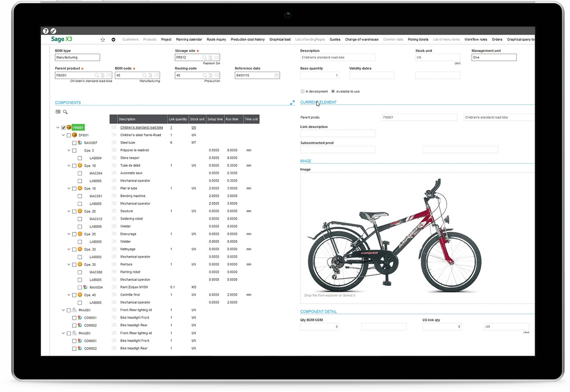The width and height of the screenshot is (570, 392).
Task: Click the gear icon for Ope. 20
Action: point(80,211)
